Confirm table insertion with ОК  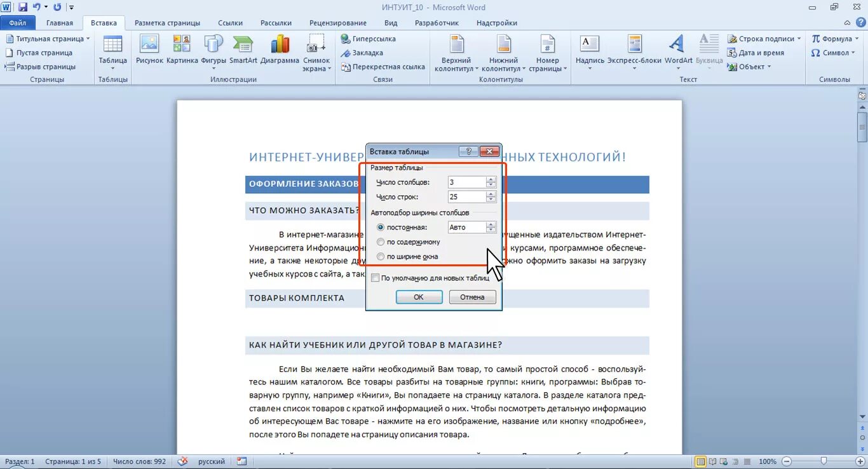(419, 297)
